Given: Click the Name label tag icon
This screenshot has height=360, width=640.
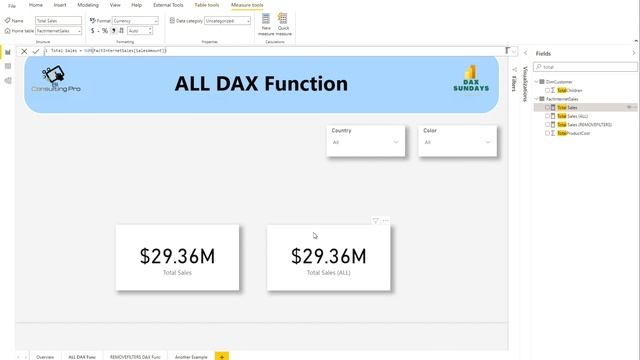Looking at the screenshot, I should (7, 20).
